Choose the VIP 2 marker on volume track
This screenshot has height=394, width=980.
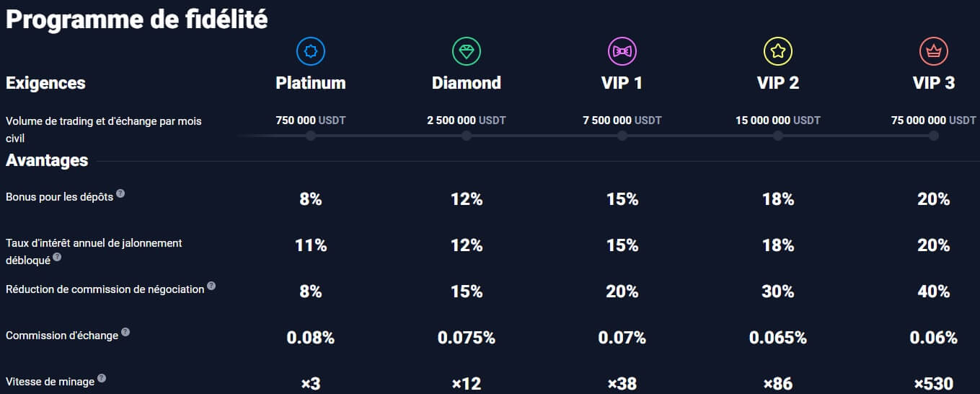(778, 136)
